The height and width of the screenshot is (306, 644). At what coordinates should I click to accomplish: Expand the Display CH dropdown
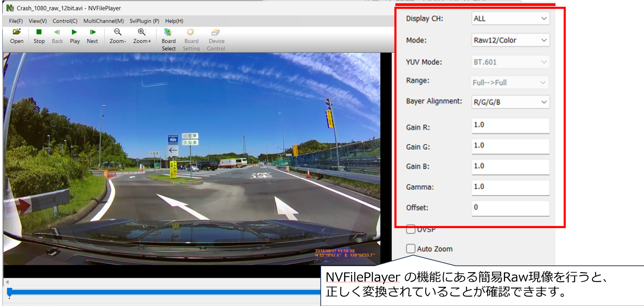click(x=510, y=19)
